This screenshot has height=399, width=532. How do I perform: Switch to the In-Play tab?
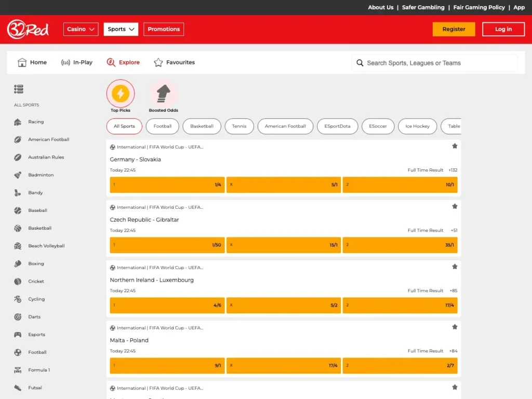coord(77,62)
